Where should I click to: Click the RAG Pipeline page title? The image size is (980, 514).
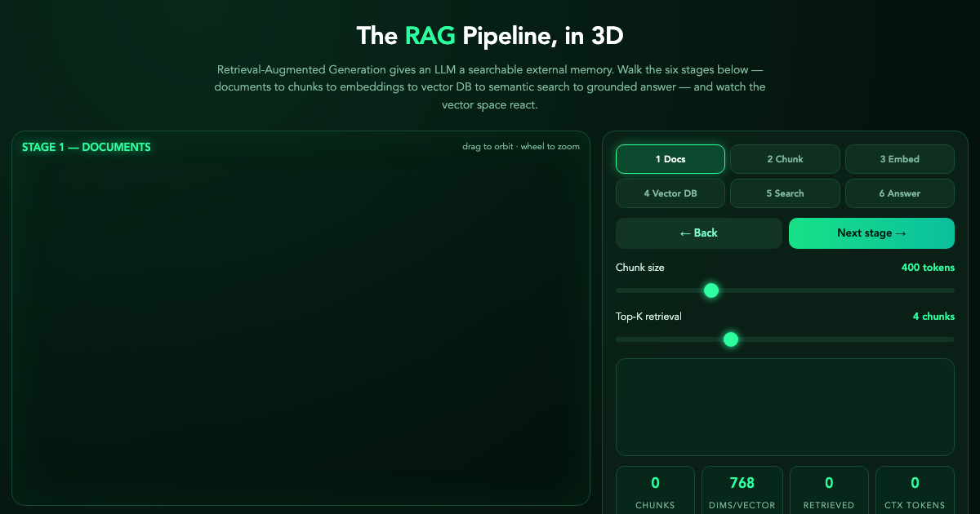pyautogui.click(x=490, y=36)
